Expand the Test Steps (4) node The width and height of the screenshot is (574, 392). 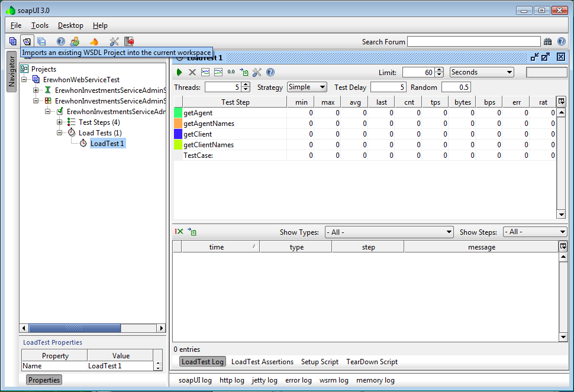pyautogui.click(x=59, y=122)
